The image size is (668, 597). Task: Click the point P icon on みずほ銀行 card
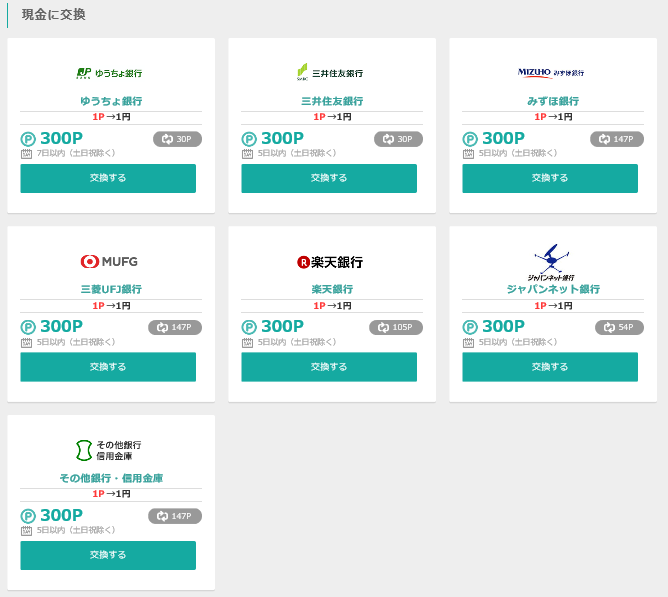(470, 139)
